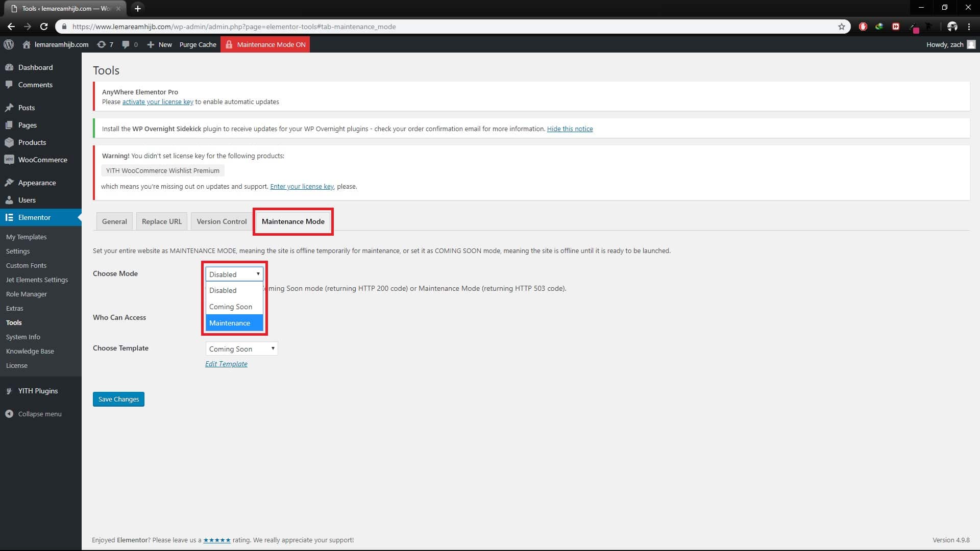Open Posts in the sidebar
This screenshot has height=551, width=980.
pos(27,108)
